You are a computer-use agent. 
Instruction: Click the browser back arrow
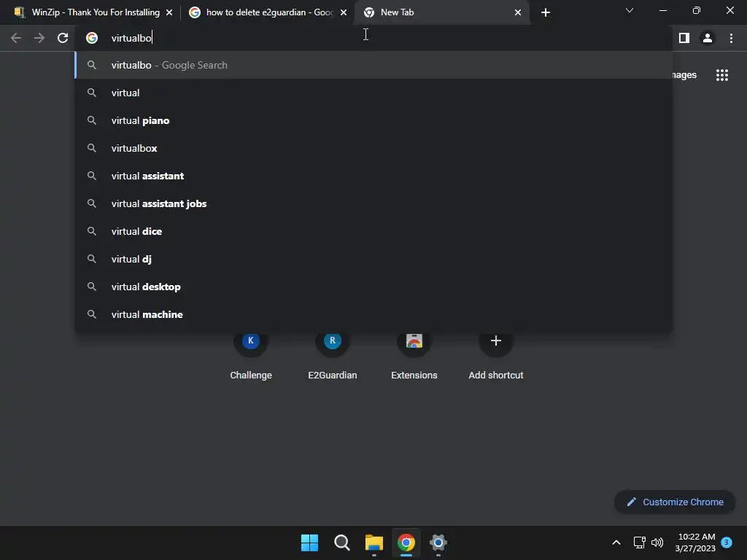point(16,38)
